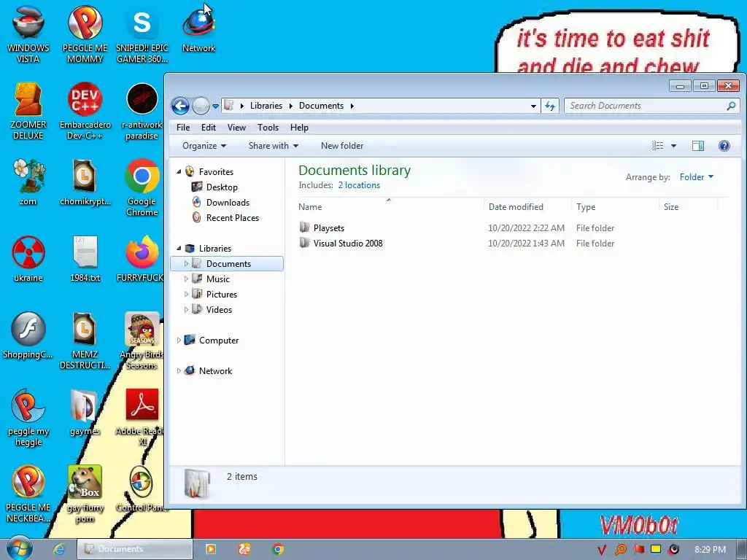Select Network in the navigation pane

tap(215, 370)
